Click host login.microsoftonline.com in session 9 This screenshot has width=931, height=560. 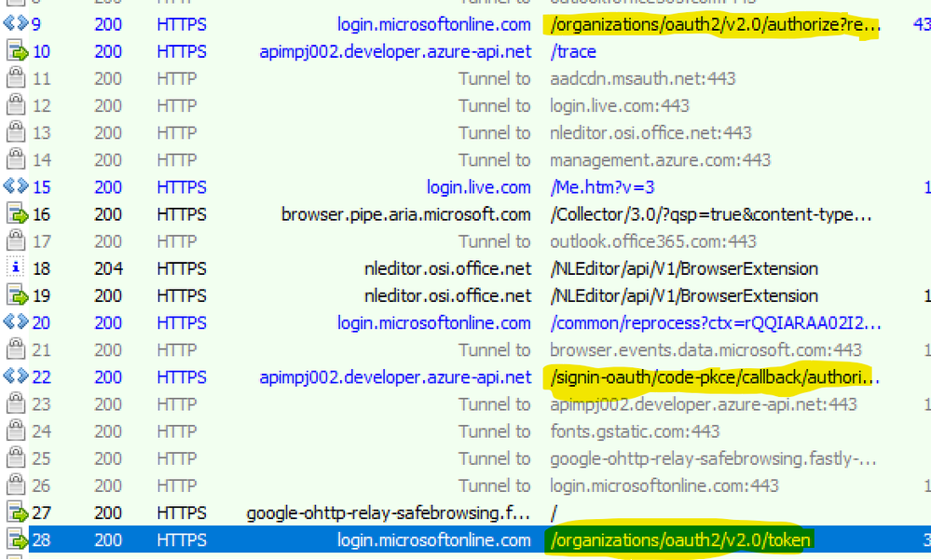434,24
